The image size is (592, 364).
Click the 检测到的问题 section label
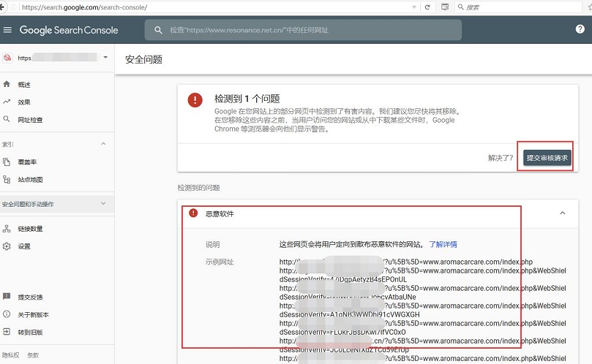(x=198, y=187)
